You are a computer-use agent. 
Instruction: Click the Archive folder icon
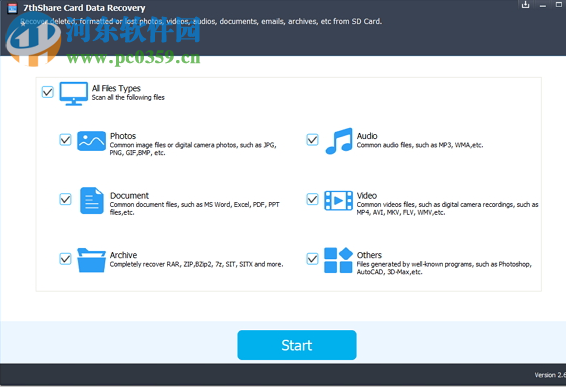91,260
